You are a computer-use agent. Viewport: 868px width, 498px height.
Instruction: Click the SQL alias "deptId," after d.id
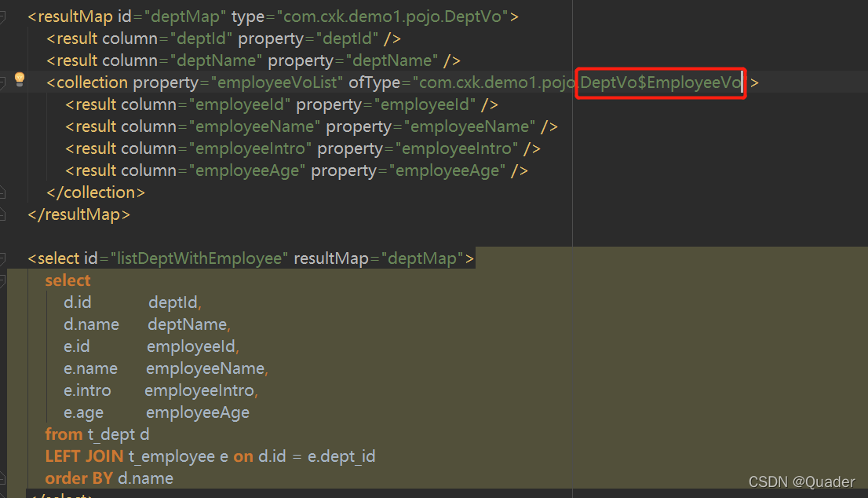[x=175, y=302]
